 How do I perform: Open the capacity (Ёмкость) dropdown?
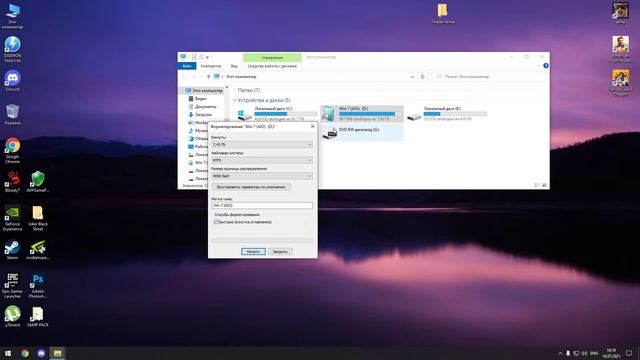pos(262,144)
